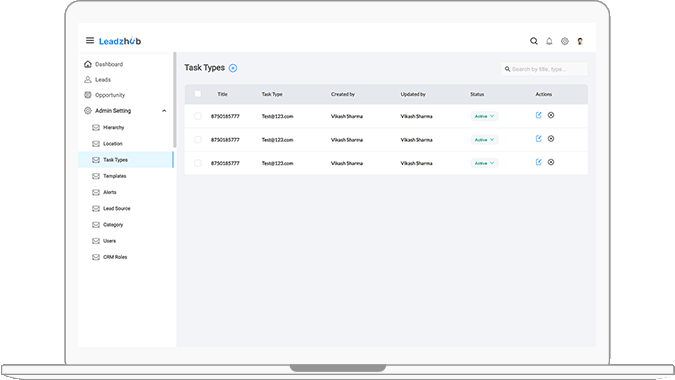Open the Lead Source submenu label

click(117, 209)
